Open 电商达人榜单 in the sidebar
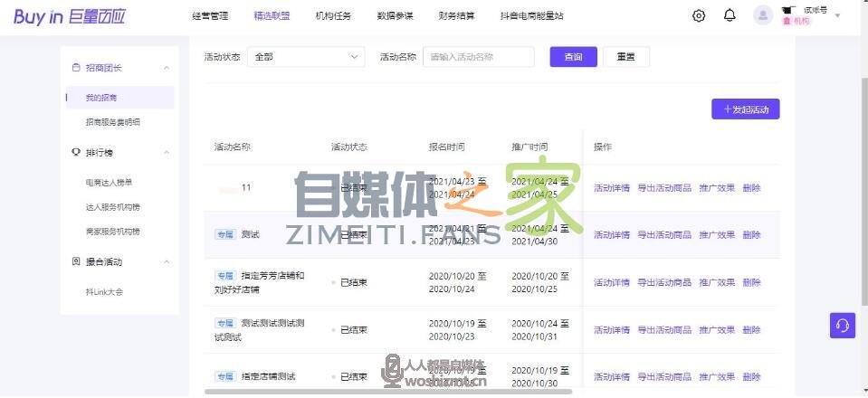 109,182
